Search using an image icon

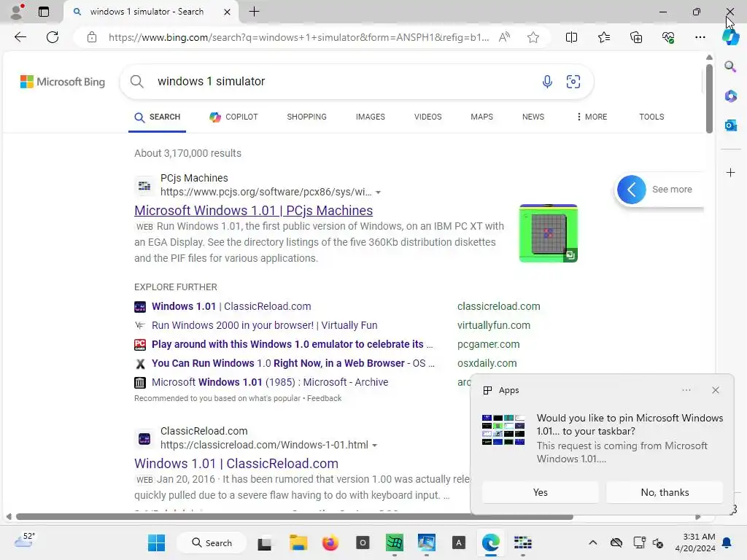[573, 82]
